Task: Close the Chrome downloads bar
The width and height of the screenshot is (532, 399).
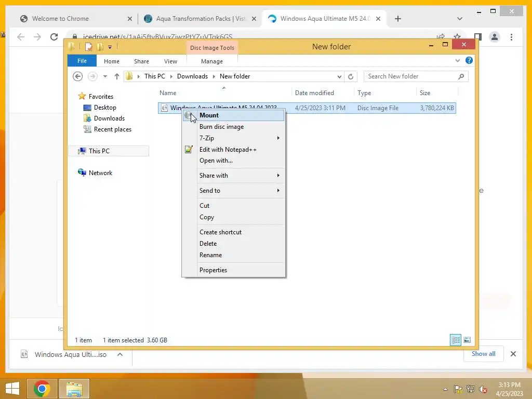Action: (x=513, y=354)
